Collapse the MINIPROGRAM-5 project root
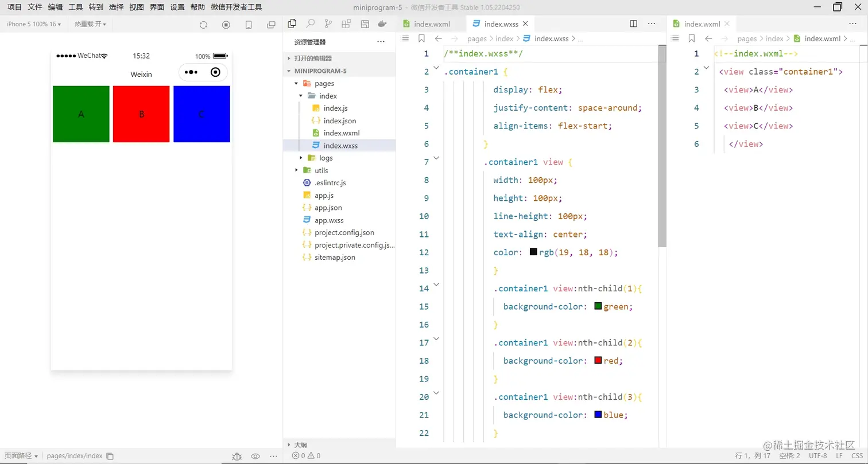The width and height of the screenshot is (868, 464). [339, 71]
